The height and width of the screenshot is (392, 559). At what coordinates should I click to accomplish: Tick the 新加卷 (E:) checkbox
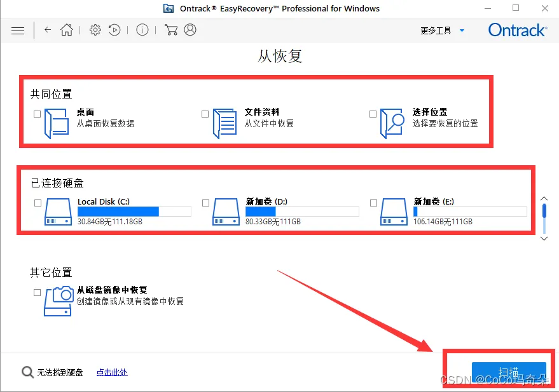[x=373, y=203]
